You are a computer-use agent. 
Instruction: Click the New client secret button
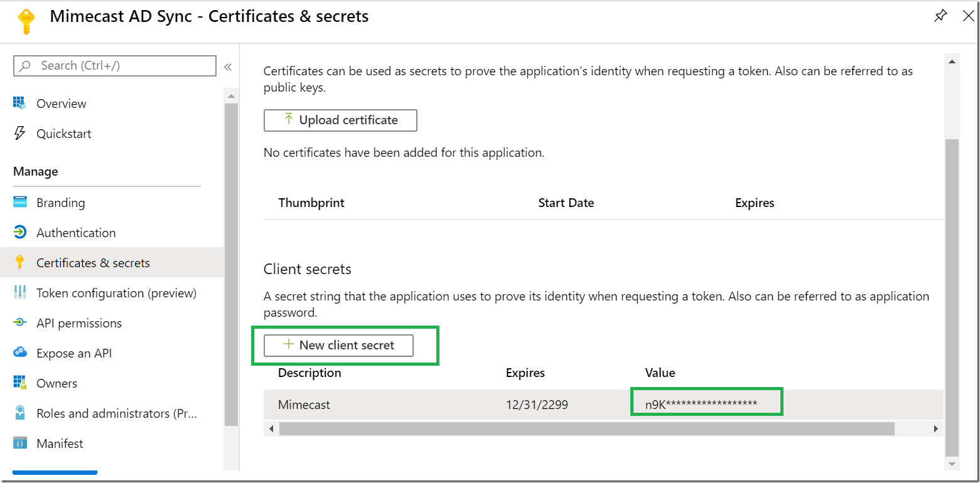click(x=338, y=345)
